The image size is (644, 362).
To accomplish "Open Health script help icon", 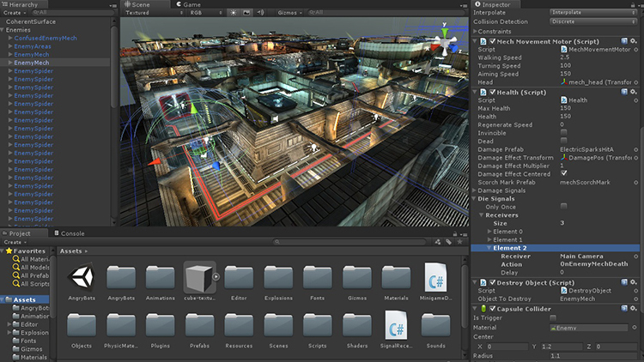I will [x=624, y=92].
